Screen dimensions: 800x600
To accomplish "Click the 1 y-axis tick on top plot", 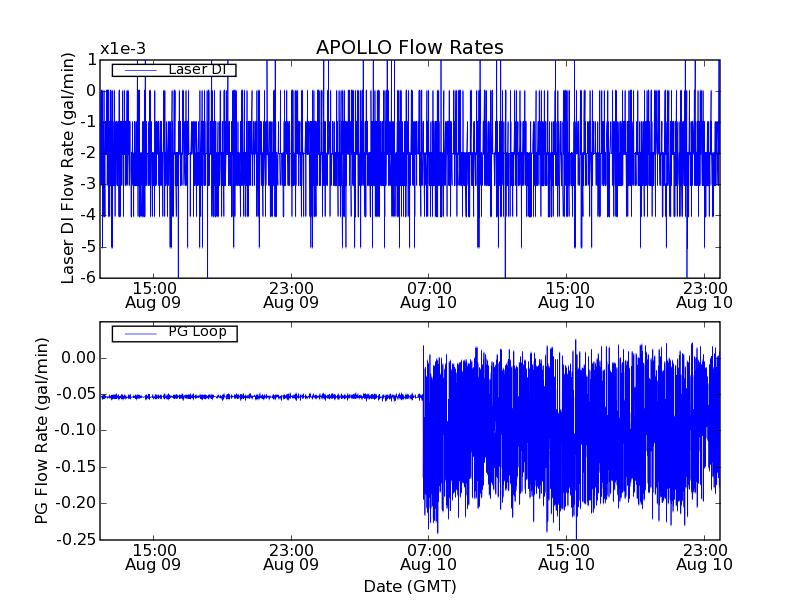I will (x=91, y=60).
